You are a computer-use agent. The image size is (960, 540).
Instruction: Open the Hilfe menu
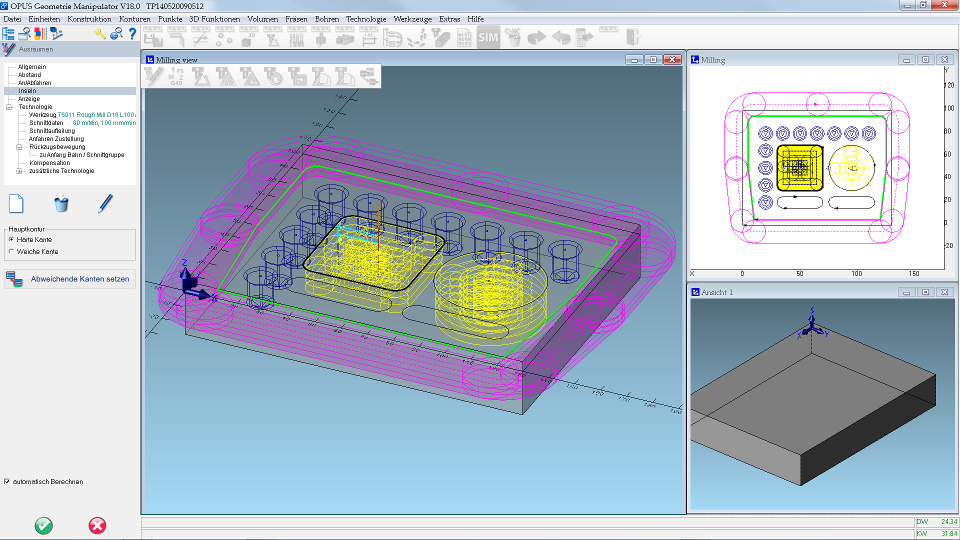point(476,19)
